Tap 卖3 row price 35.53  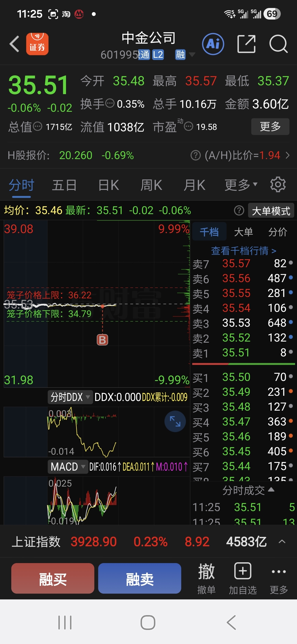point(236,323)
